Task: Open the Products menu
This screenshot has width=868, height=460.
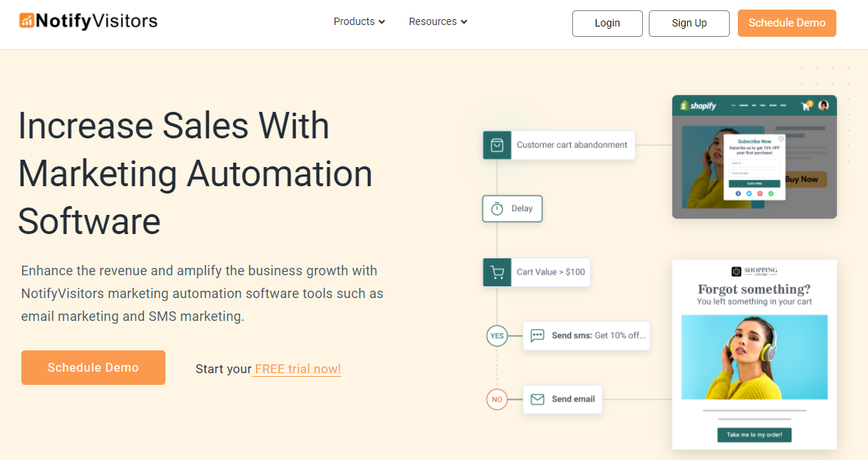Action: tap(359, 21)
